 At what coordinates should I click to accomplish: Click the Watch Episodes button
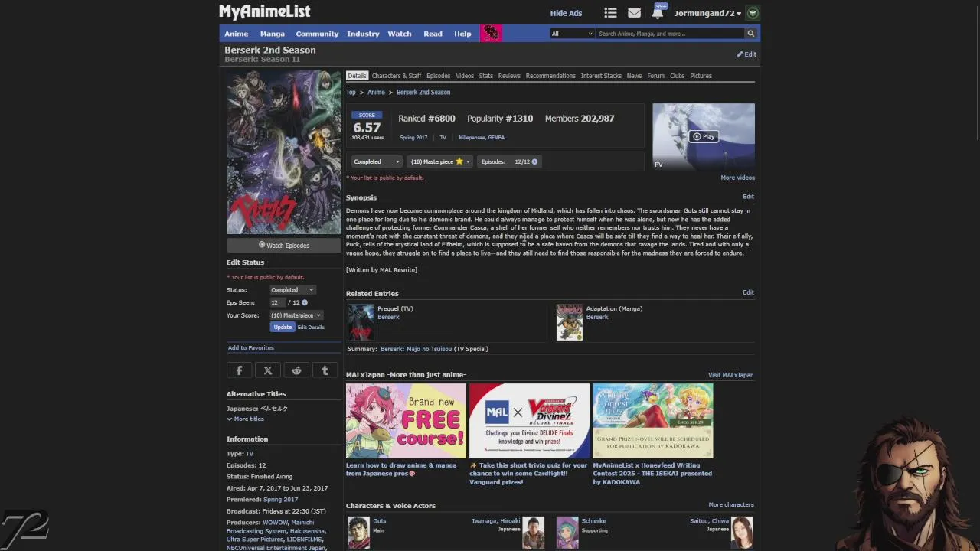click(x=284, y=246)
